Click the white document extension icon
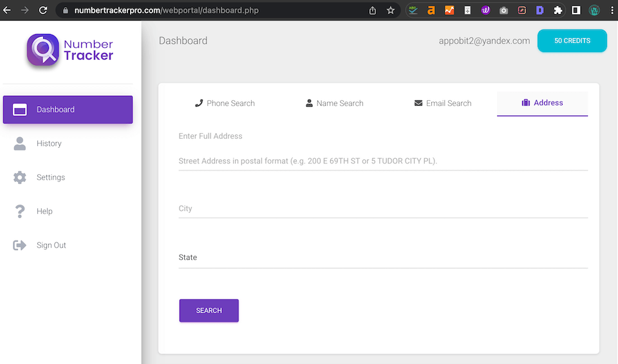 coord(467,11)
